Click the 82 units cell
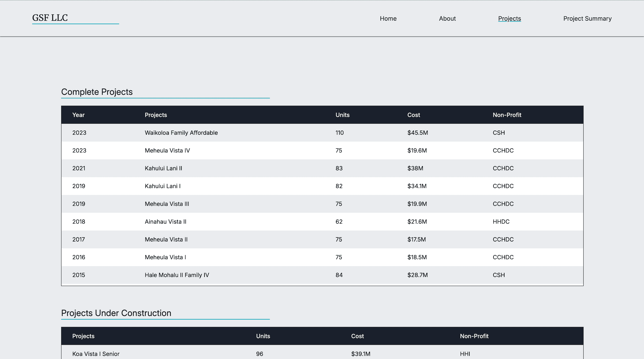 coord(339,186)
